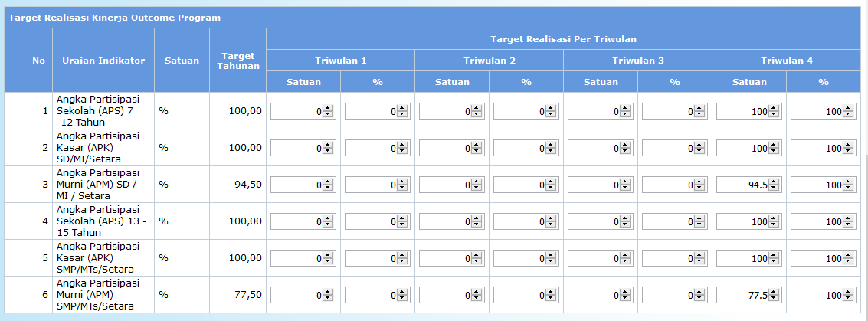Click Triwulan 3 Satuan stepper in row 6
The height and width of the screenshot is (321, 868).
[625, 296]
